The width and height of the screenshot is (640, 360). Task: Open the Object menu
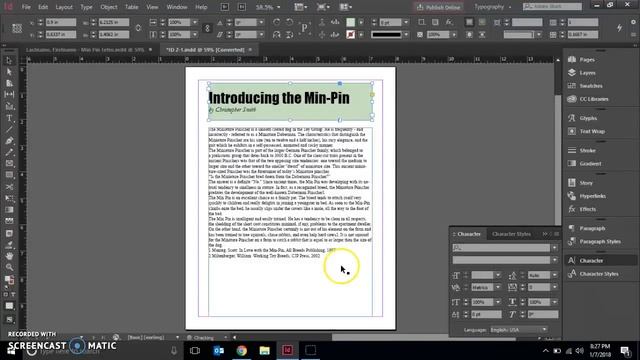click(x=109, y=7)
